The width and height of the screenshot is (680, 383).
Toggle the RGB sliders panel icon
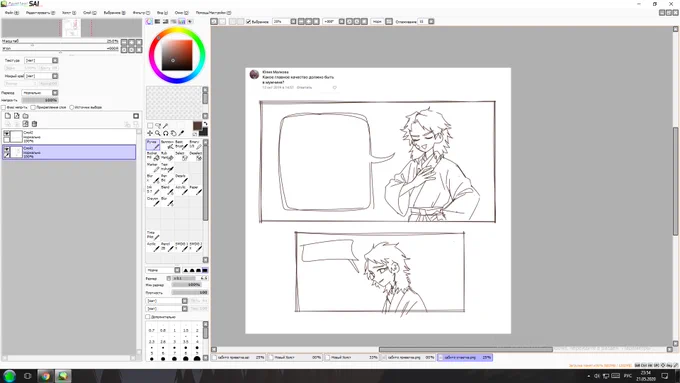(x=157, y=21)
